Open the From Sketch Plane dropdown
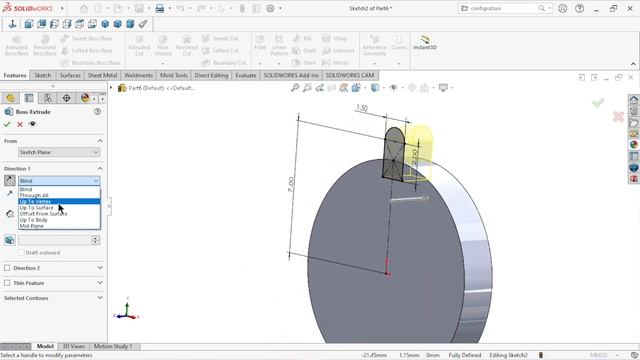 click(59, 152)
